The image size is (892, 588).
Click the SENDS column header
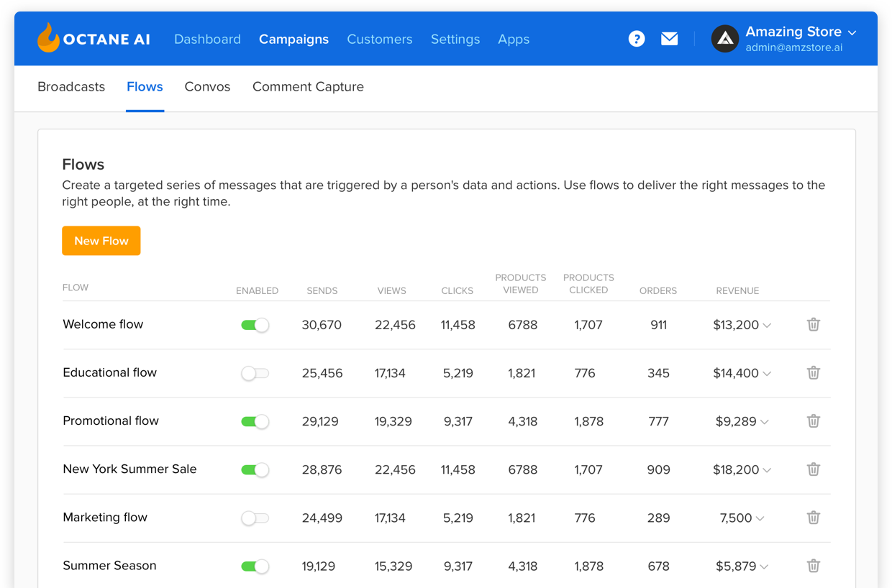322,290
